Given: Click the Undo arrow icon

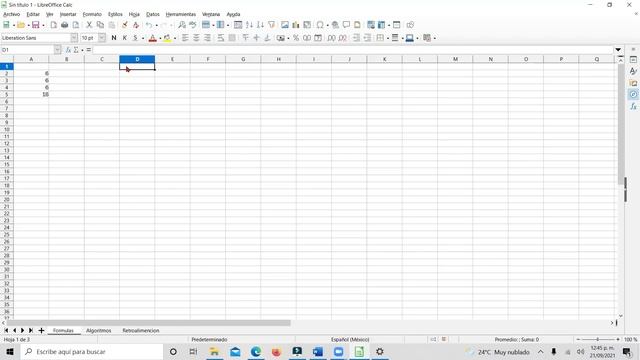Looking at the screenshot, I should [149, 25].
